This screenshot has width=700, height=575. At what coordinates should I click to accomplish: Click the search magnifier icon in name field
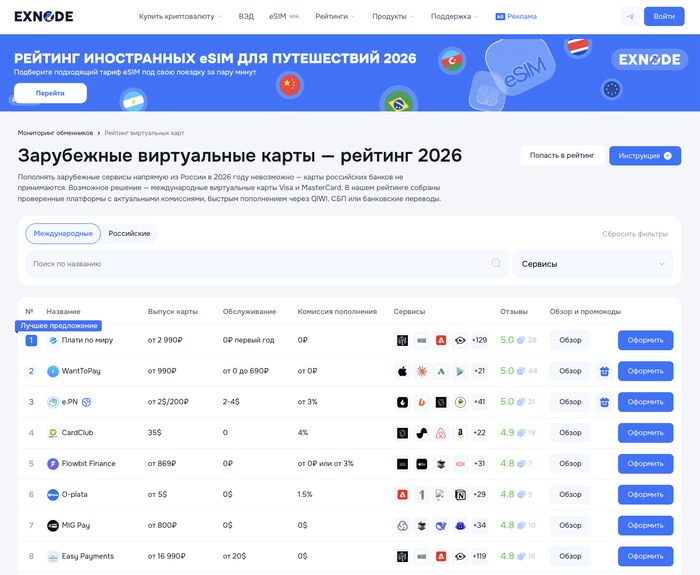[496, 263]
